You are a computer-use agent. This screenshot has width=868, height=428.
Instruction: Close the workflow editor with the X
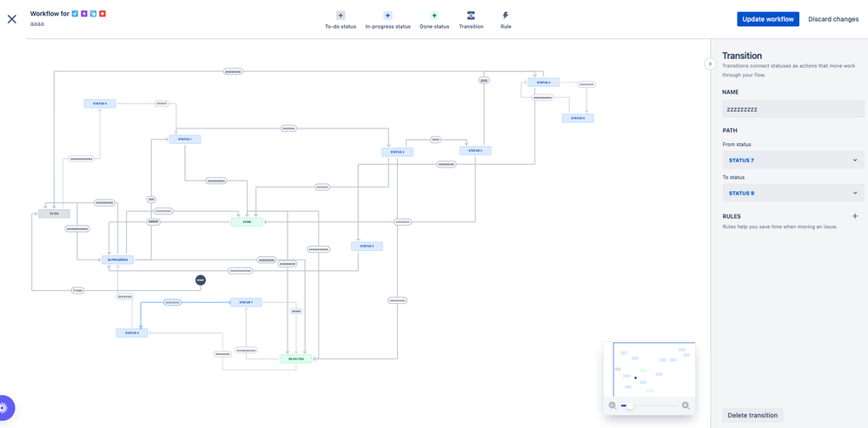point(11,19)
